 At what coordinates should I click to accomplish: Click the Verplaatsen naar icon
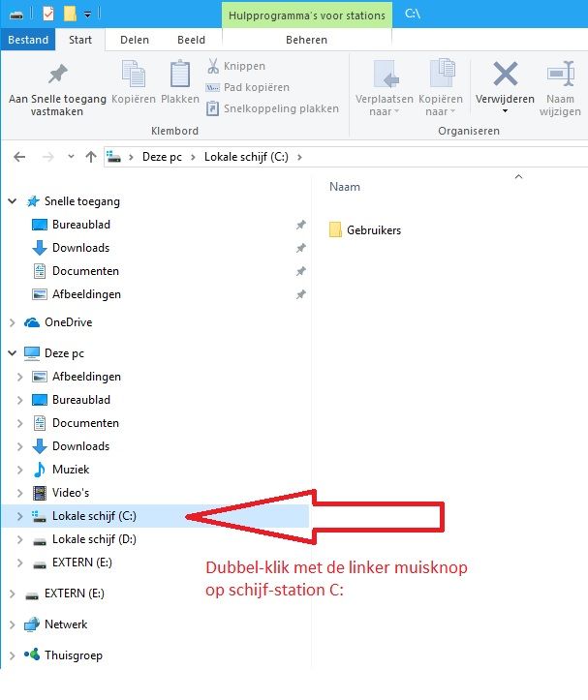pyautogui.click(x=385, y=74)
